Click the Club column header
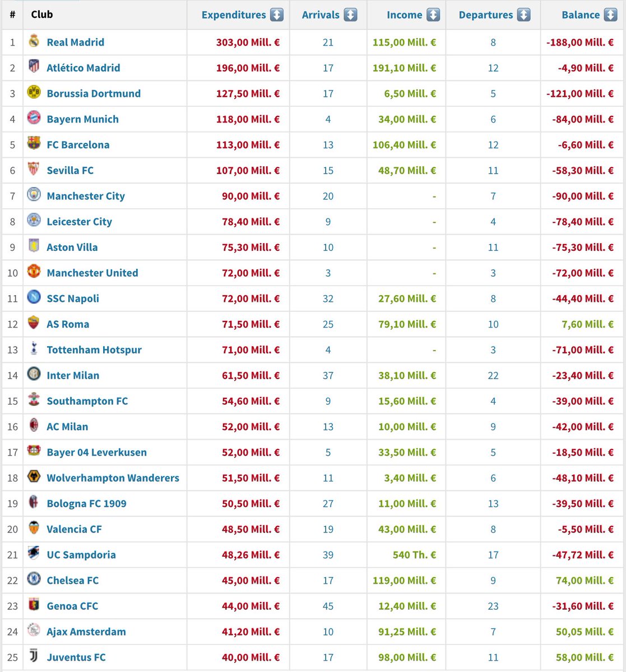The width and height of the screenshot is (626, 672). (x=42, y=15)
